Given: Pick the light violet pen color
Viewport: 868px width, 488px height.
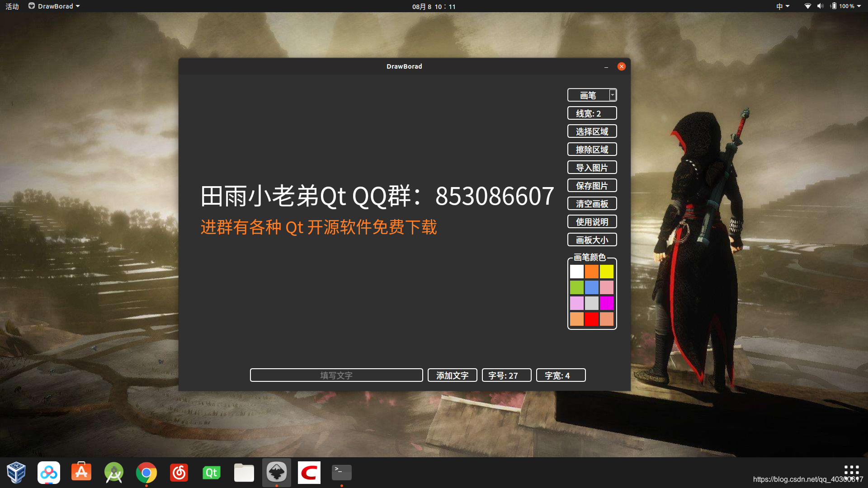Looking at the screenshot, I should (x=576, y=303).
